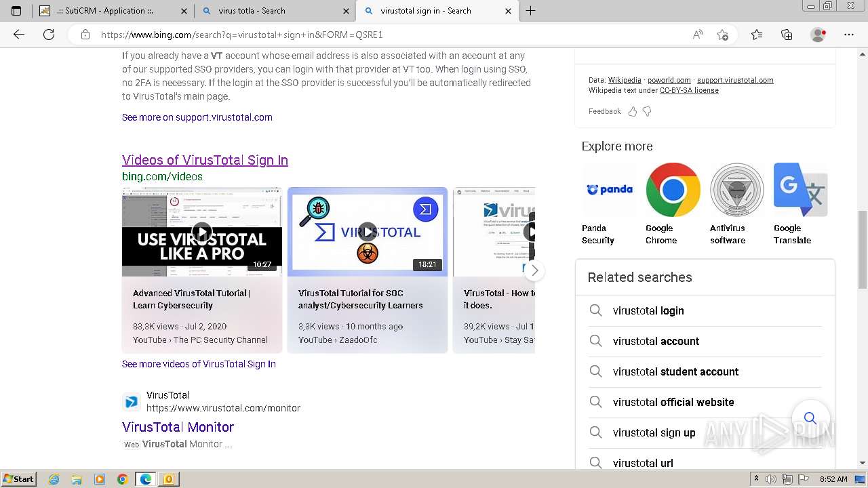Open See more on support.virustotal.com link
Viewport: 868px width, 488px height.
197,117
